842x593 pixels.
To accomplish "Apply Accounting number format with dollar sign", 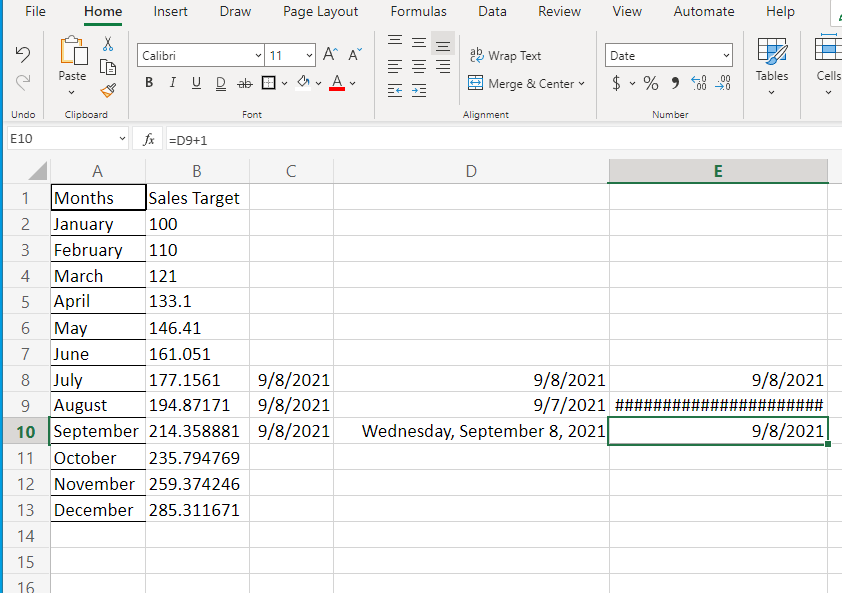I will point(615,84).
